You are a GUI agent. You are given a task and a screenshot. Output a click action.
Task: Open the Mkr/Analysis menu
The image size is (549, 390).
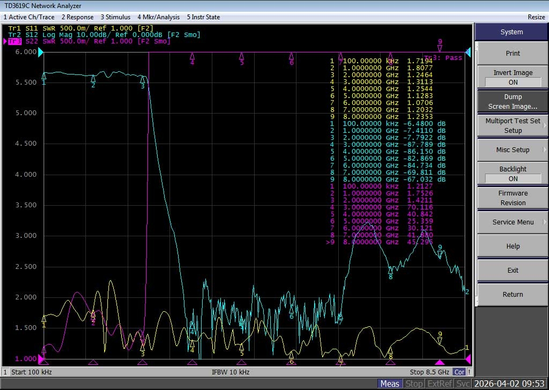[x=158, y=17]
